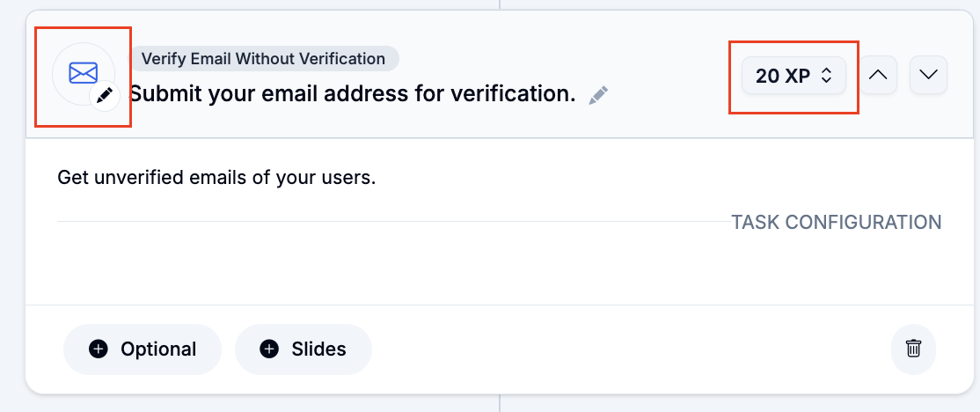Click the gray pencil beside the task title
Screen dimensions: 980x412
[x=599, y=94]
